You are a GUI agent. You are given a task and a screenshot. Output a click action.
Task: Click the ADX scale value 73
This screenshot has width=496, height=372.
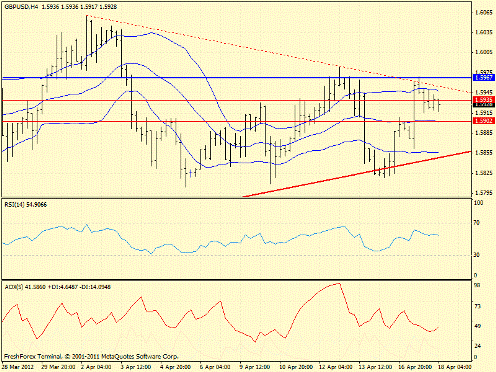[x=477, y=306]
